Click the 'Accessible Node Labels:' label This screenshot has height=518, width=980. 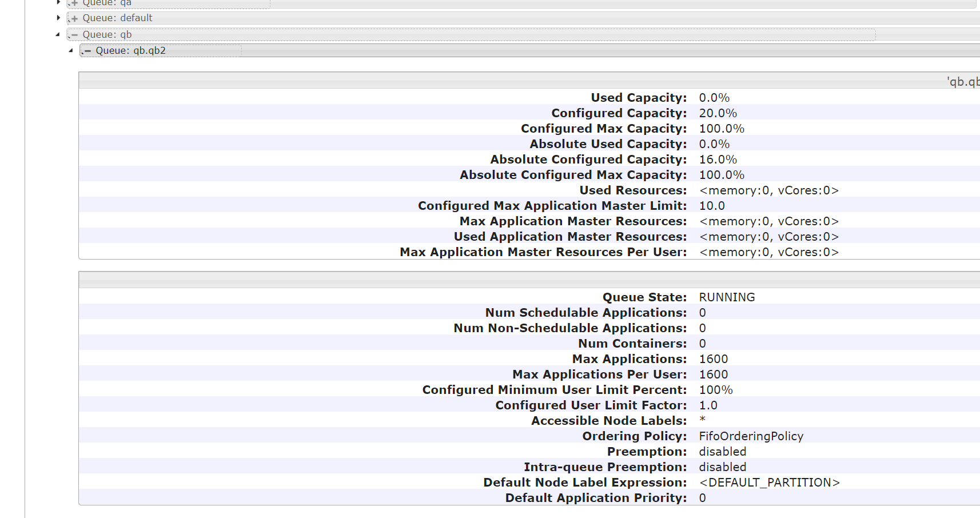pyautogui.click(x=609, y=421)
